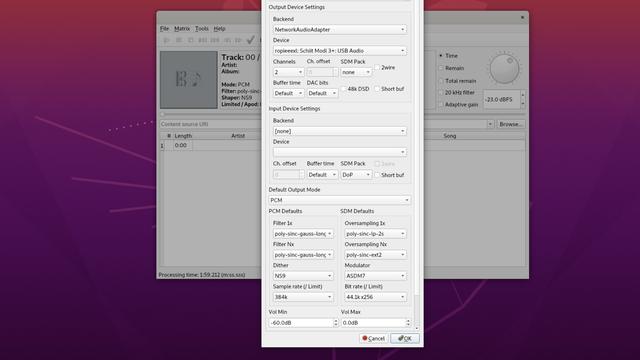
Task: Toggle the Adaptive gain checkbox
Action: (441, 104)
